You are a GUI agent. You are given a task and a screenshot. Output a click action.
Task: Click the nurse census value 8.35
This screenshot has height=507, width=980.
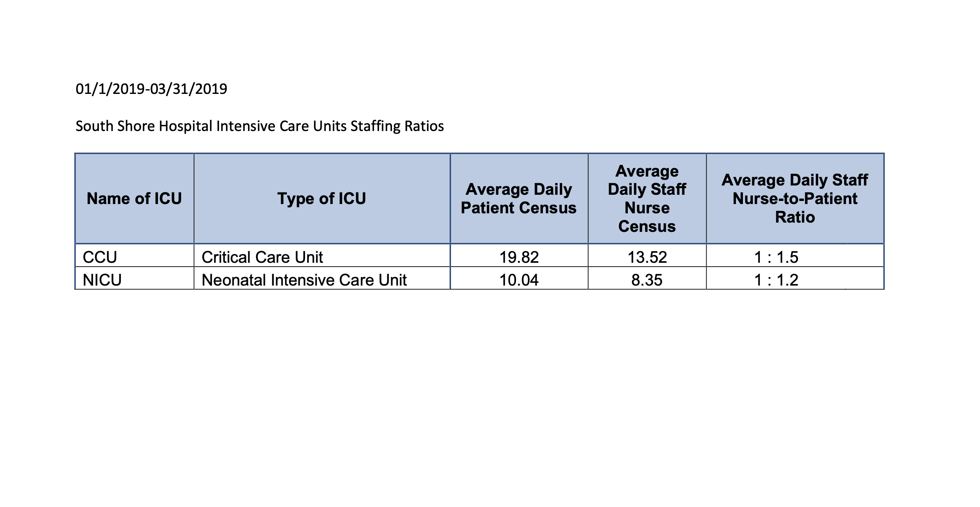pos(647,280)
